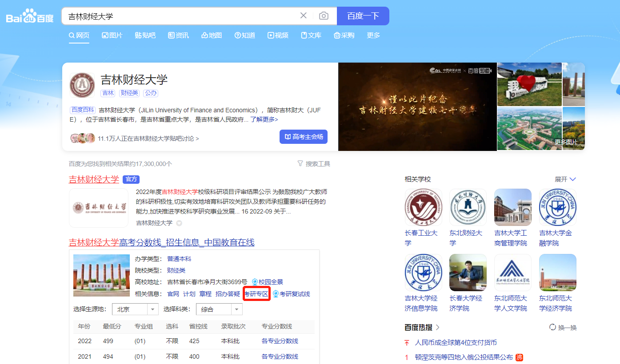Open the 章程 link

click(205, 294)
